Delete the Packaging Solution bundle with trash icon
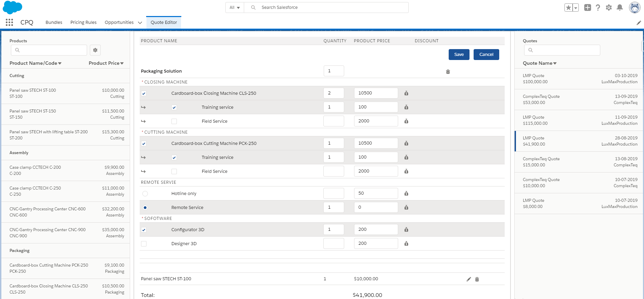Image resolution: width=644 pixels, height=299 pixels. pyautogui.click(x=448, y=72)
